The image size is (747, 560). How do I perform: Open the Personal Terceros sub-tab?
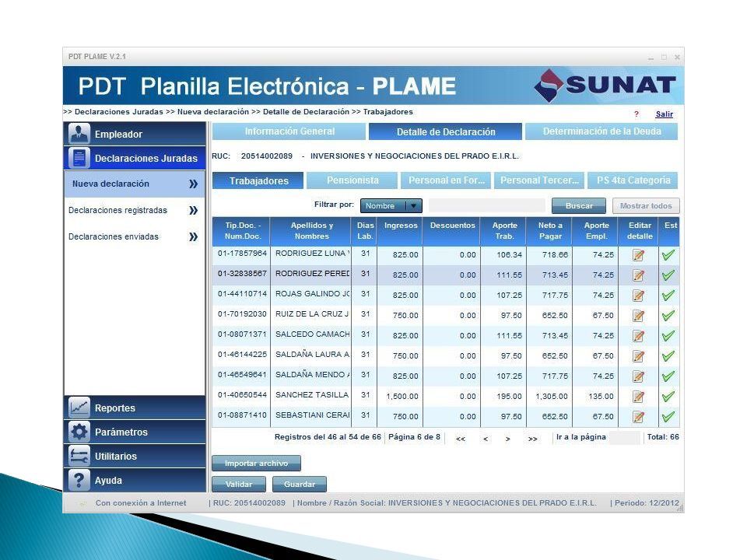(539, 180)
